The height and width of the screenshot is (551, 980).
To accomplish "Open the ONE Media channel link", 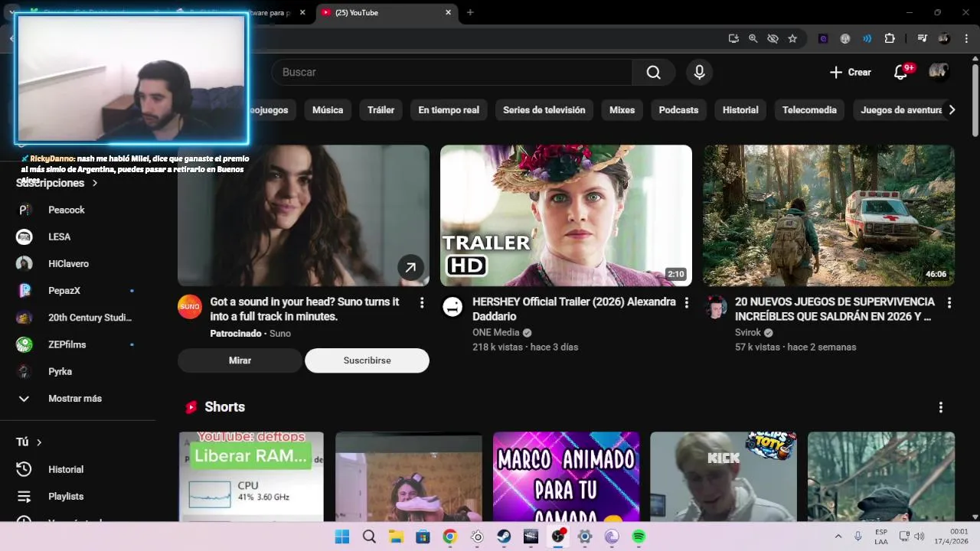I will [x=496, y=332].
